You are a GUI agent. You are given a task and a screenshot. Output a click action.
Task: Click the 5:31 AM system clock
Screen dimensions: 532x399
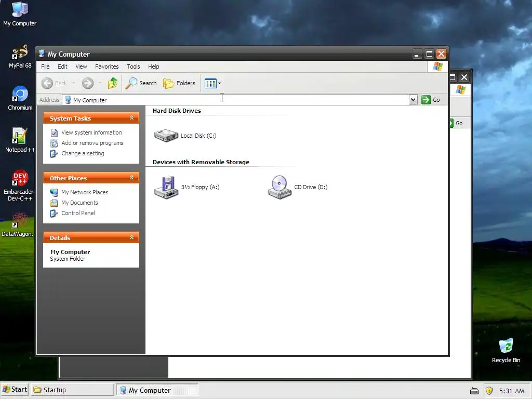(512, 391)
